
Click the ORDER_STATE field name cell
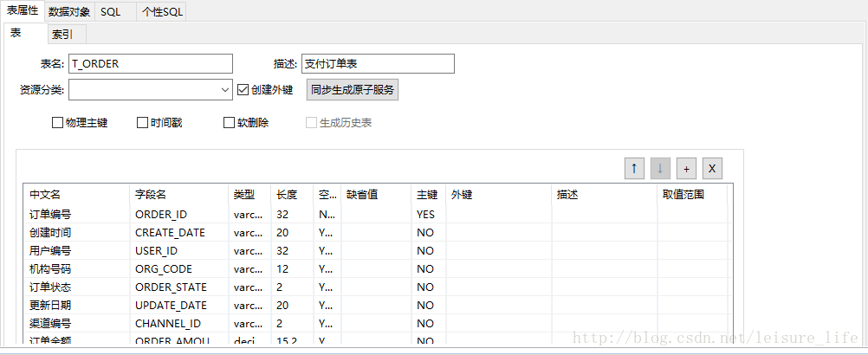tap(178, 287)
